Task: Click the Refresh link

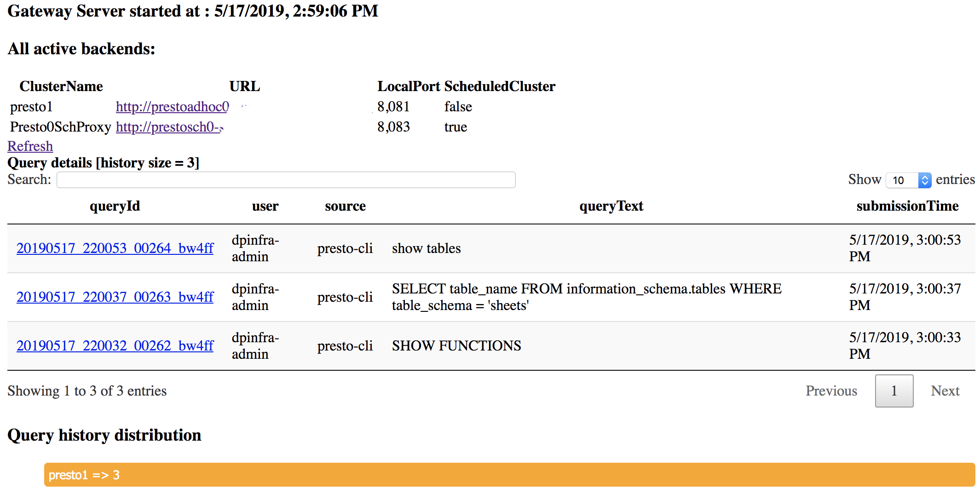Action: [30, 146]
